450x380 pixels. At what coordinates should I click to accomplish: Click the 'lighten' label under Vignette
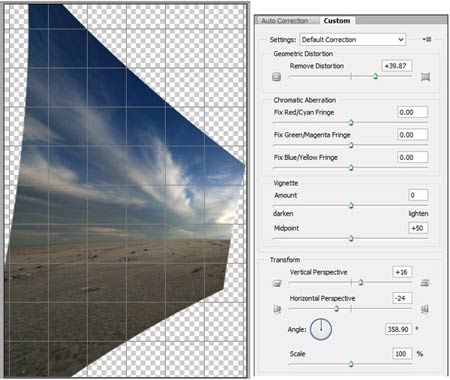click(418, 213)
